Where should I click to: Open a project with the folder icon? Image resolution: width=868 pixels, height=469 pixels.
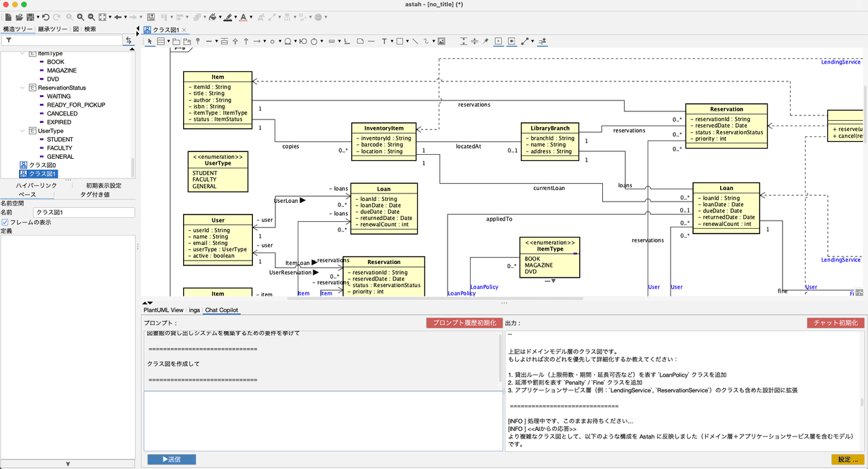click(x=19, y=16)
